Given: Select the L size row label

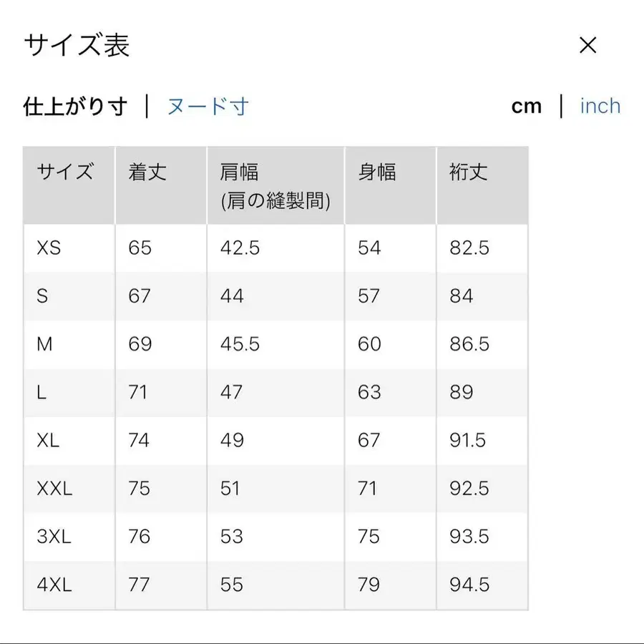Looking at the screenshot, I should [x=42, y=392].
